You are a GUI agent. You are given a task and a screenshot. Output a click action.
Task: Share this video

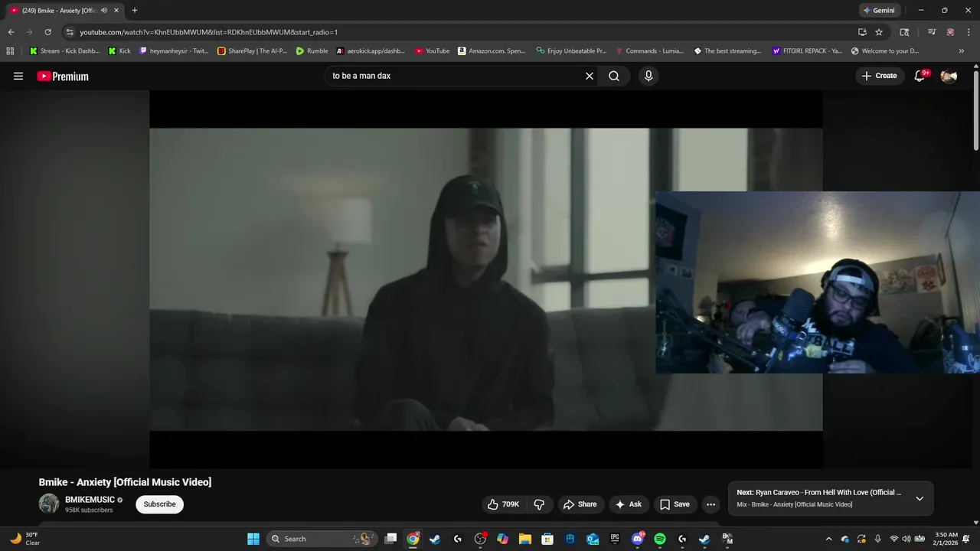click(580, 504)
